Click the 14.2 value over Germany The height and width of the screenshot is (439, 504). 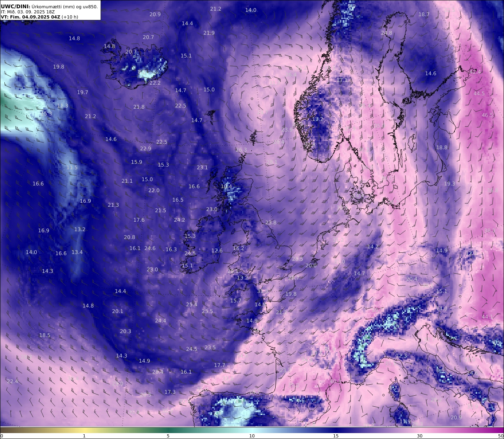coord(373,247)
